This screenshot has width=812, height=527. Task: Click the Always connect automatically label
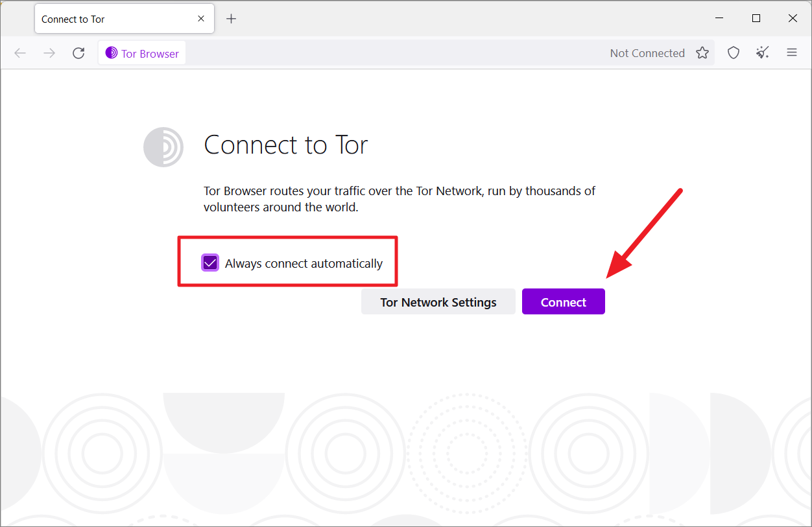[x=304, y=264]
